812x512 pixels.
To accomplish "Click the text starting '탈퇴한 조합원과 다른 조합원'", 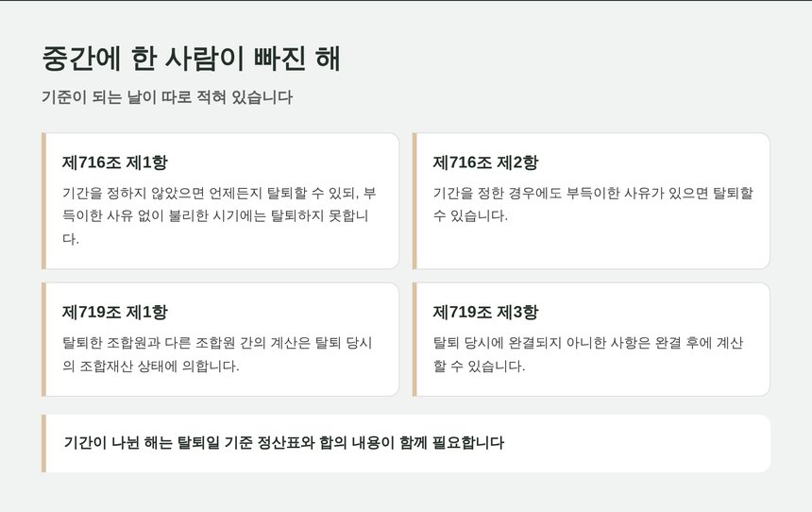I will click(x=217, y=354).
